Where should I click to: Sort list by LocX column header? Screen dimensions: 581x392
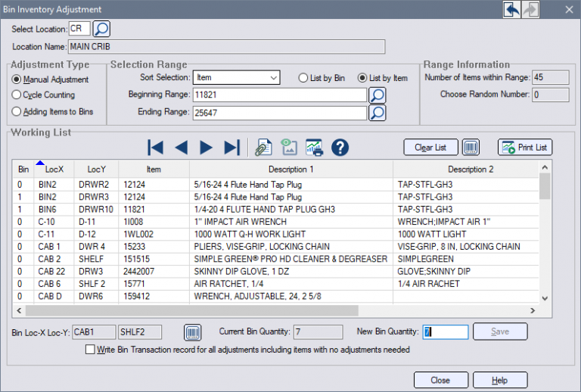[x=54, y=170]
